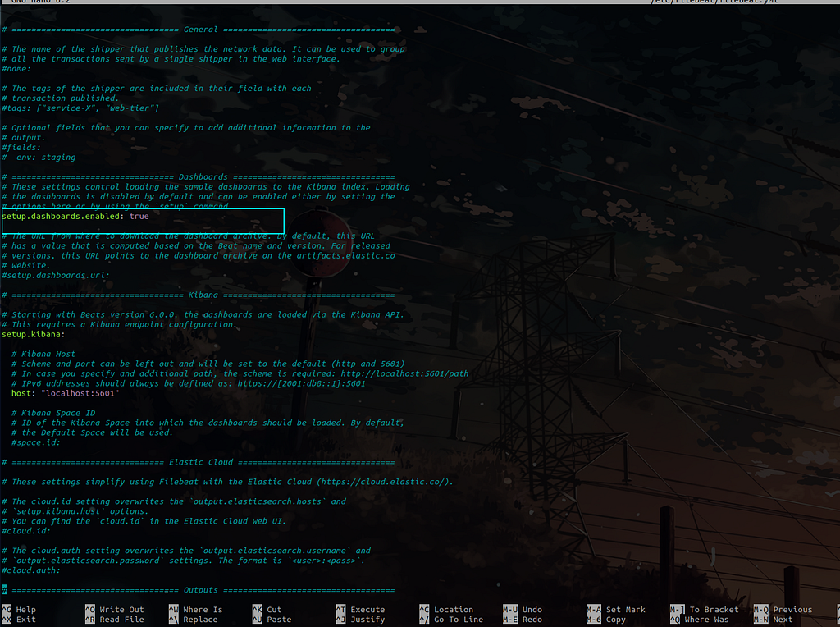Click the 'tags of the shipper' comment line
Screen dimensions: 840x627
(157, 89)
